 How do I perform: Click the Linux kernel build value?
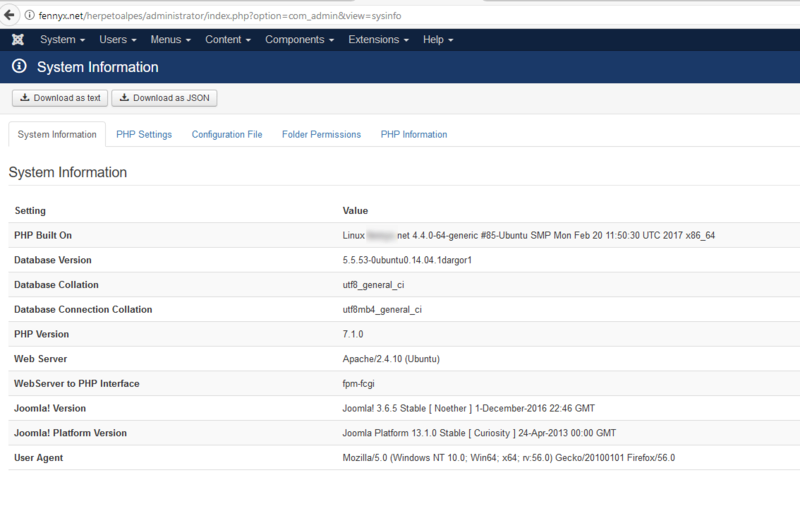point(529,235)
